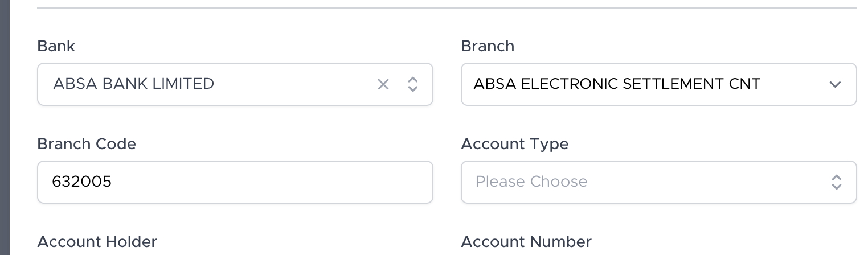The height and width of the screenshot is (255, 868).
Task: Click the Bank field up-down arrows icon
Action: pyautogui.click(x=413, y=84)
